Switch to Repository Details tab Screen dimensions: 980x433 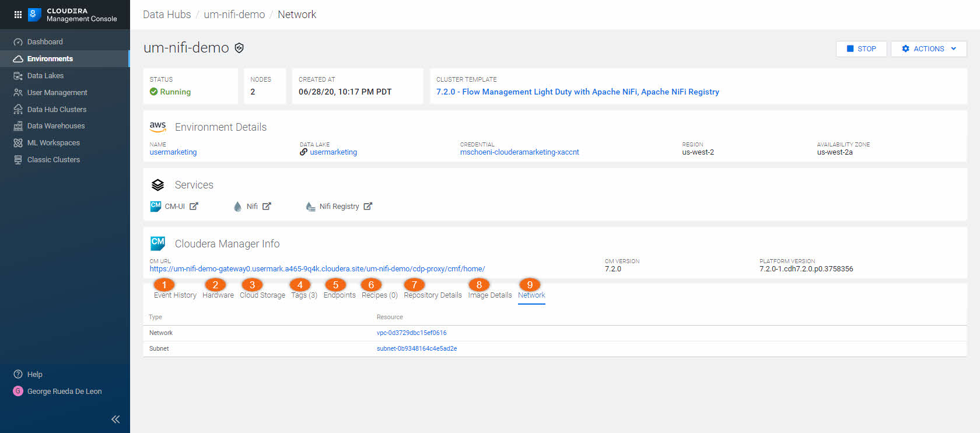click(433, 295)
